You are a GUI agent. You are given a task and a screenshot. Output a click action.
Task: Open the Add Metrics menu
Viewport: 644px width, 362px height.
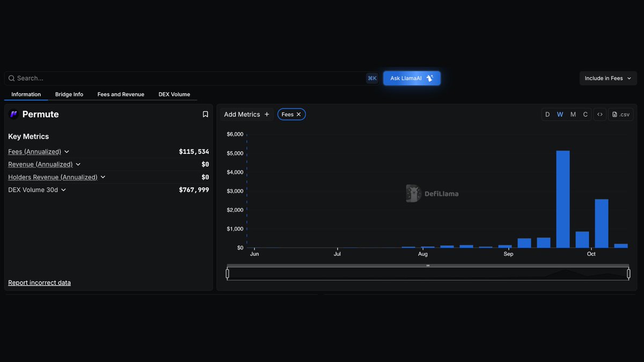coord(247,114)
